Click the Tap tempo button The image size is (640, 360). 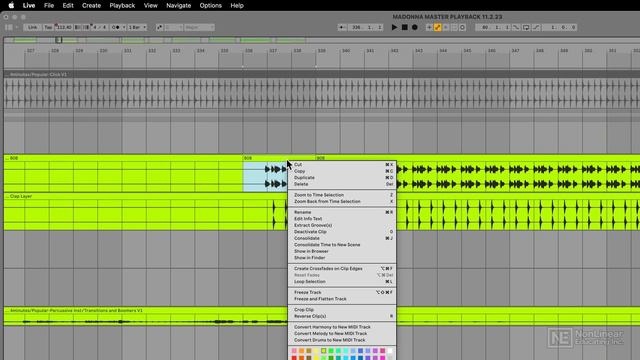[x=48, y=27]
